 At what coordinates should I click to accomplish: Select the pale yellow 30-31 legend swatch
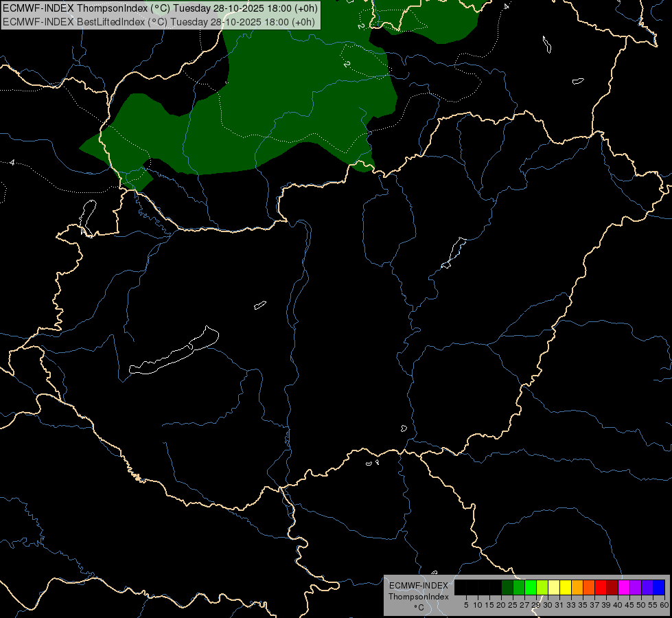(554, 587)
